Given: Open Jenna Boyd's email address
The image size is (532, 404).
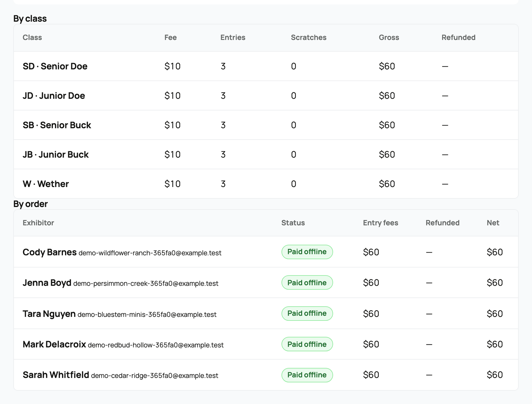Looking at the screenshot, I should coord(146,284).
